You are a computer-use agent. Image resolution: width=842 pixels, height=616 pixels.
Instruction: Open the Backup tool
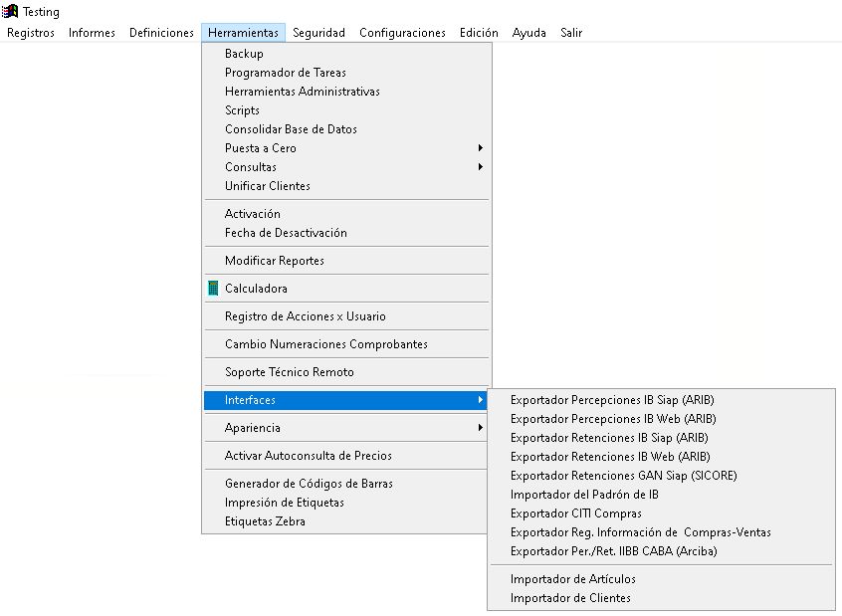244,54
